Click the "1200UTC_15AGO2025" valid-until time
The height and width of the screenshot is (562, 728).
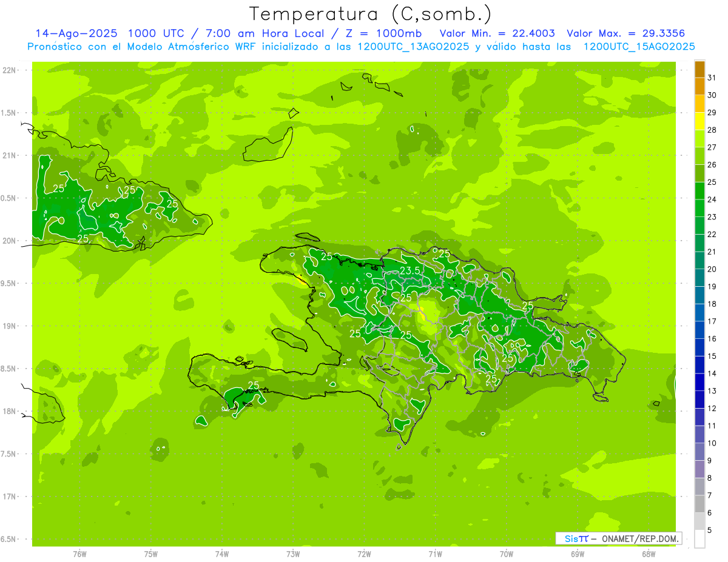(639, 47)
